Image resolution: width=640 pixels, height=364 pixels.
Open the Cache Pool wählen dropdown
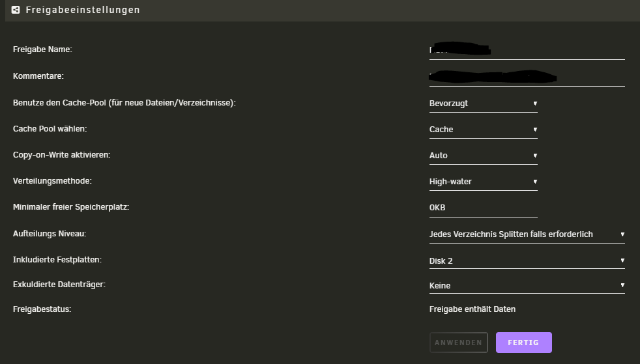click(x=484, y=130)
